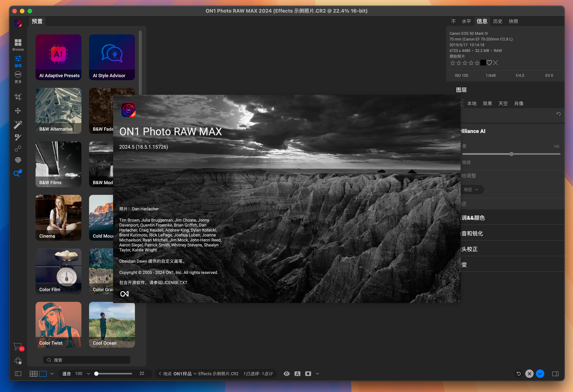
Task: Toggle the 天空 (Sky) layer panel
Action: (503, 104)
